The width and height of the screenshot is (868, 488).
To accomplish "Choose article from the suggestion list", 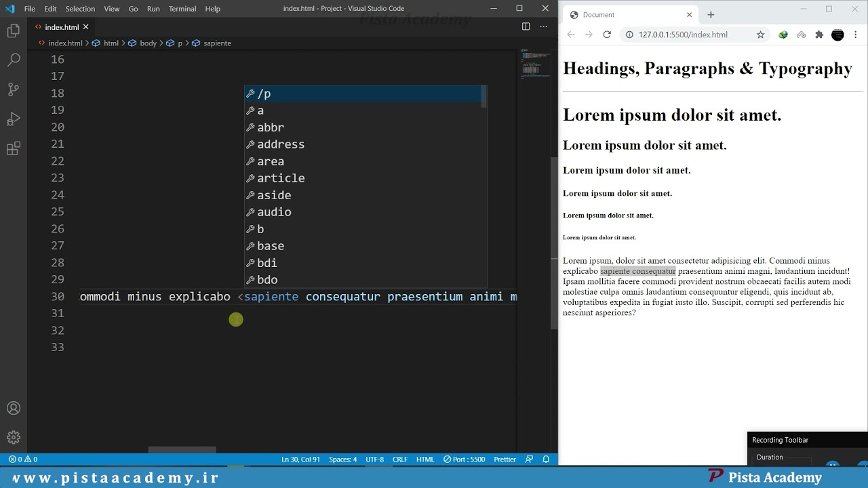I will click(x=363, y=178).
